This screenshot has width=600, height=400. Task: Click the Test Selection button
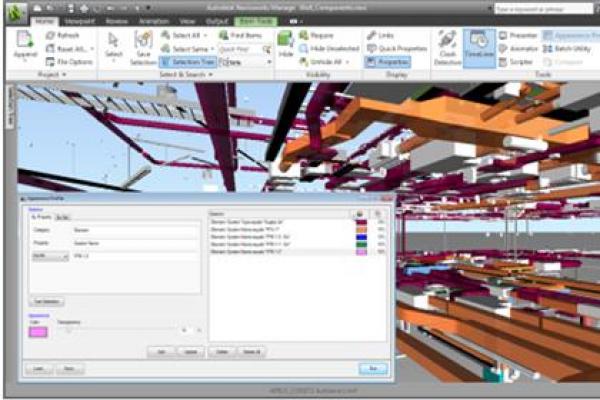pos(48,300)
